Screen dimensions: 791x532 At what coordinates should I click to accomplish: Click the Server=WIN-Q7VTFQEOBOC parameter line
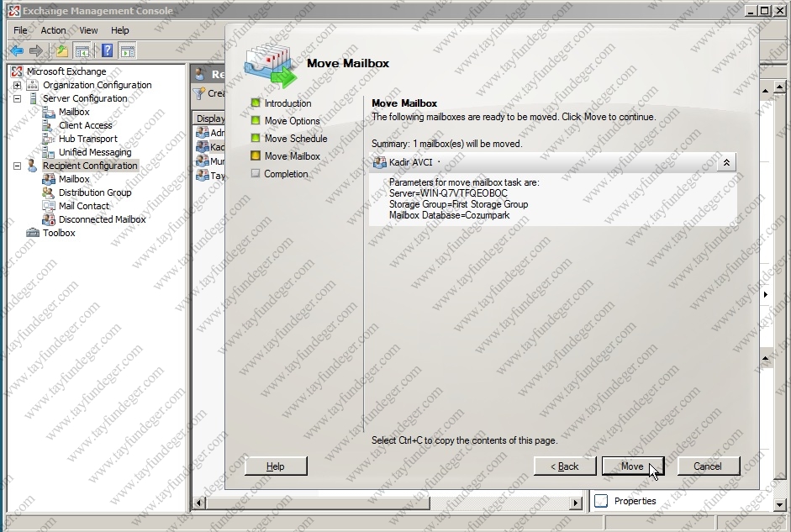(448, 193)
